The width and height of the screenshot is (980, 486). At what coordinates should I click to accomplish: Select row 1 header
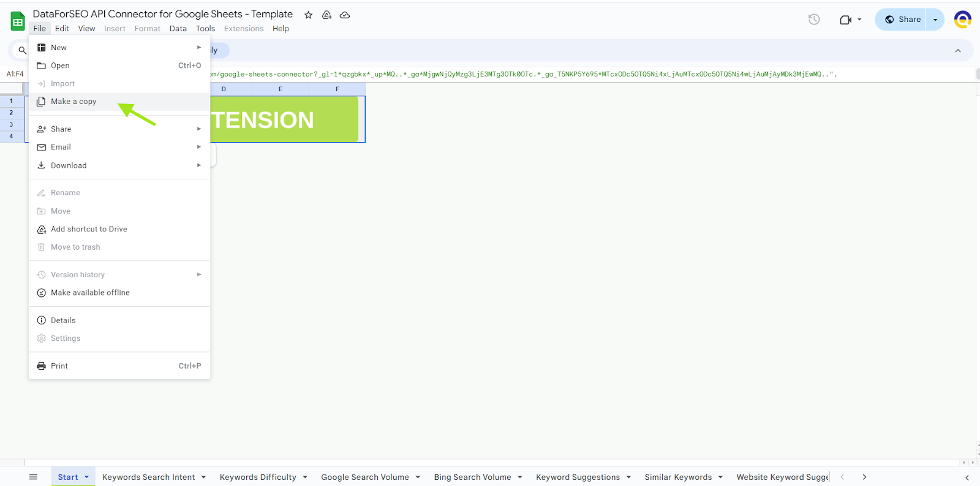coord(12,101)
